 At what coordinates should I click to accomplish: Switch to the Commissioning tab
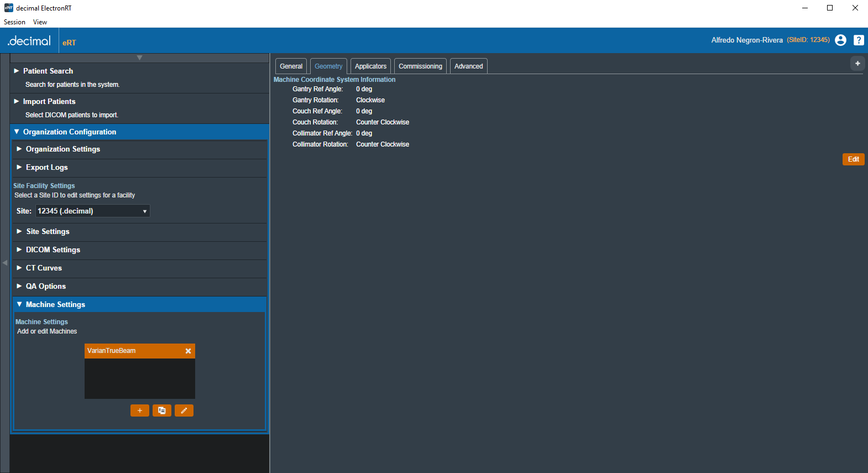[x=420, y=66]
